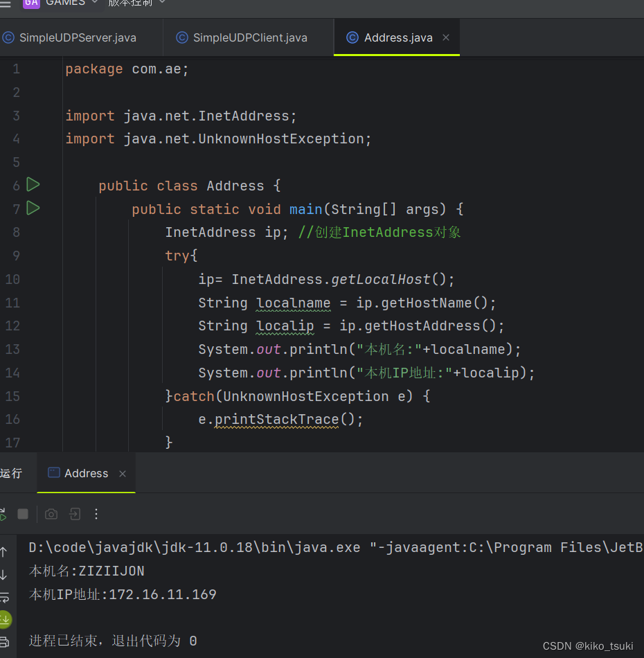Click the class name Address on line 6
The height and width of the screenshot is (658, 644).
tap(235, 186)
